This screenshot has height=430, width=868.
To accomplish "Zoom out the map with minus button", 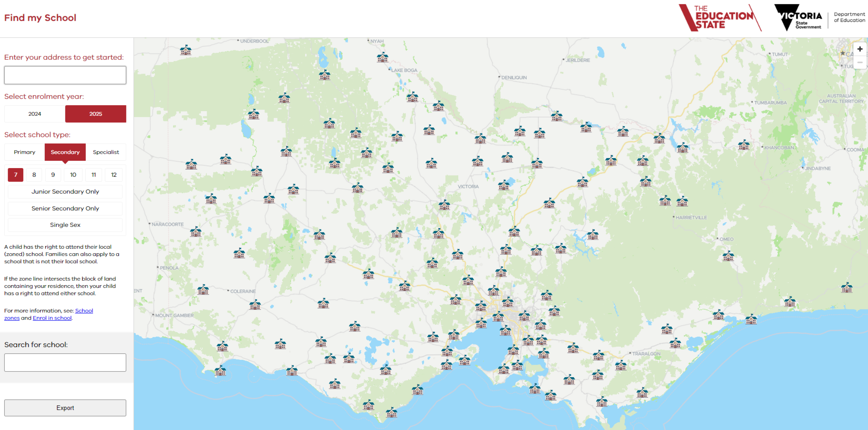I will (860, 62).
